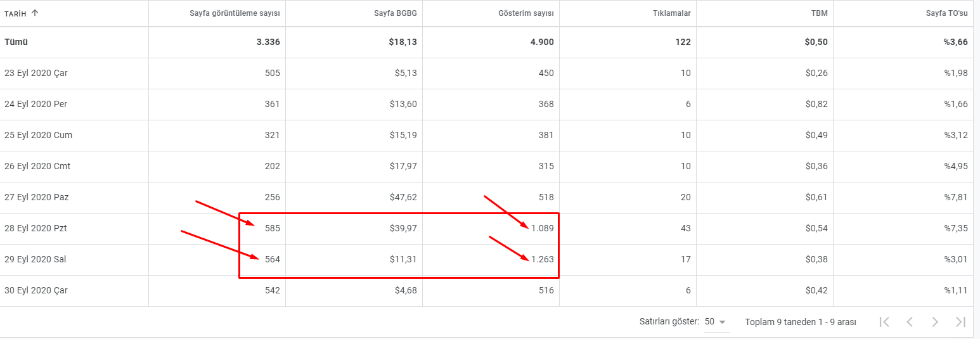The width and height of the screenshot is (980, 339).
Task: Sort by Sayfa görüntüleme sayısı column
Action: pyautogui.click(x=235, y=13)
